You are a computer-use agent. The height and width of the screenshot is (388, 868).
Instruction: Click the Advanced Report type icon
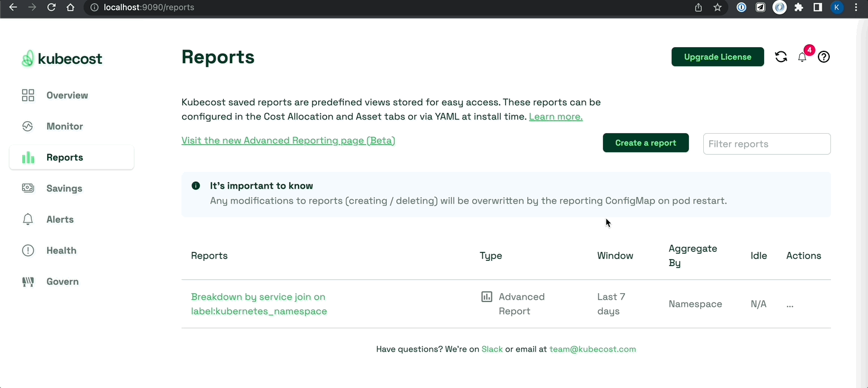pyautogui.click(x=487, y=297)
